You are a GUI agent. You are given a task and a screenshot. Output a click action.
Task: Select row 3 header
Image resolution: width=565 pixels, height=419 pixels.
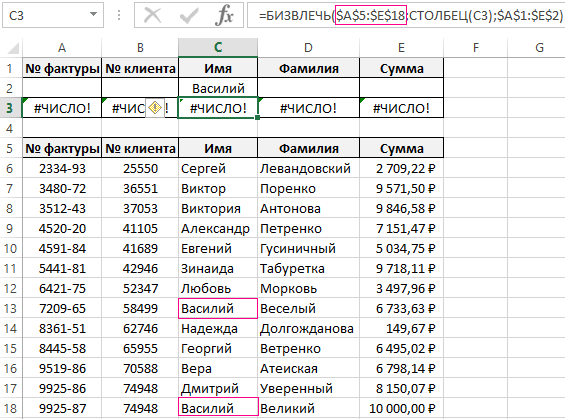[x=10, y=108]
